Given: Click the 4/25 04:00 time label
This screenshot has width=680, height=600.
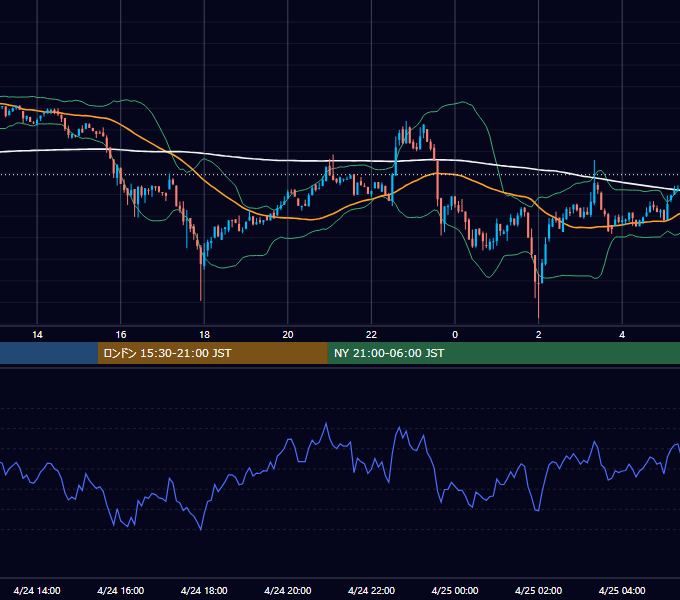Looking at the screenshot, I should [x=622, y=590].
